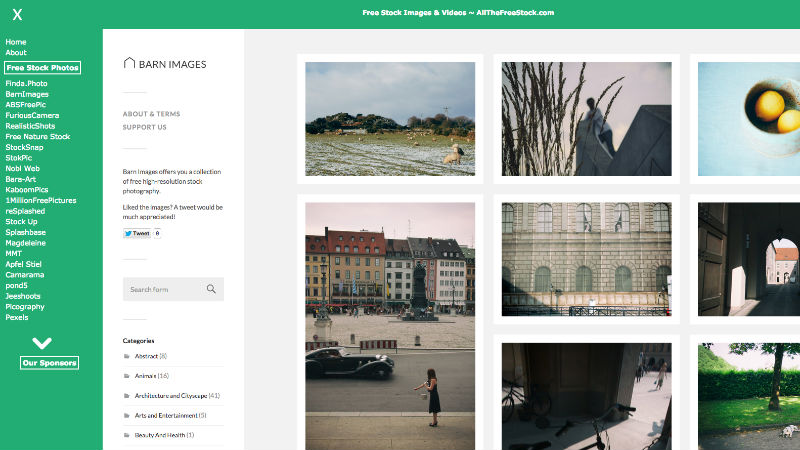Open the About sidebar link

16,53
